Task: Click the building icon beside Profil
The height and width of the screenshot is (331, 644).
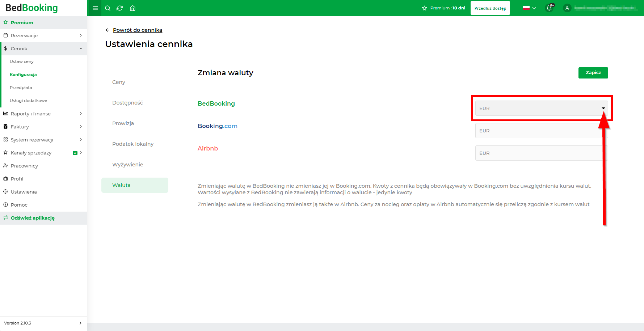Action: (x=5, y=179)
